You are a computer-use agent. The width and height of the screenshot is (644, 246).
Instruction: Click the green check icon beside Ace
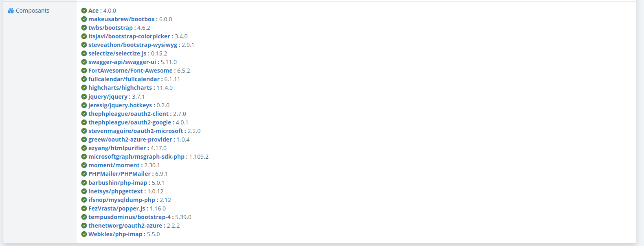pyautogui.click(x=84, y=11)
